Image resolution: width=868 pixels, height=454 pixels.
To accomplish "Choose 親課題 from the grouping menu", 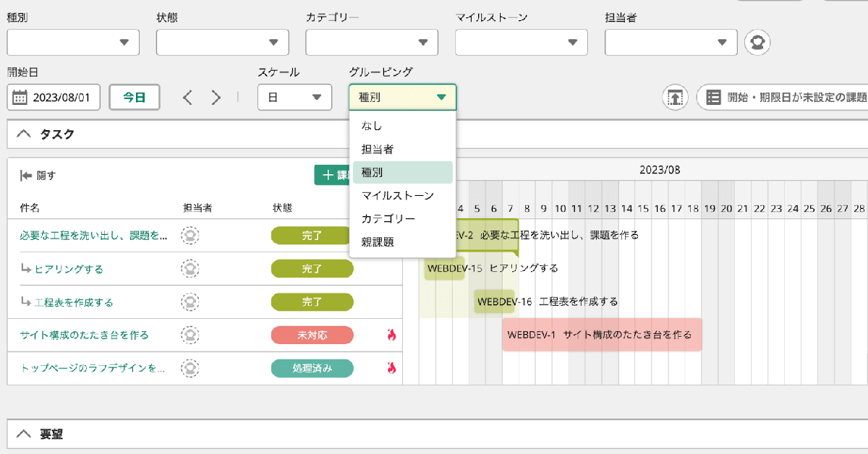I will coord(378,242).
